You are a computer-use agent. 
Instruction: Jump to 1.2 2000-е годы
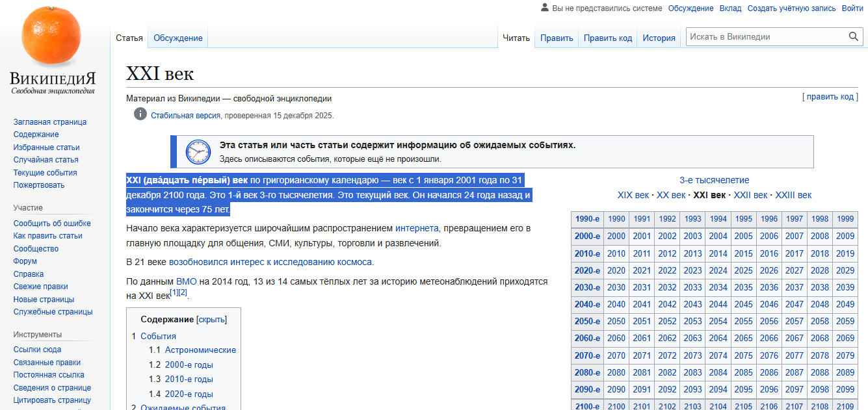[x=181, y=365]
